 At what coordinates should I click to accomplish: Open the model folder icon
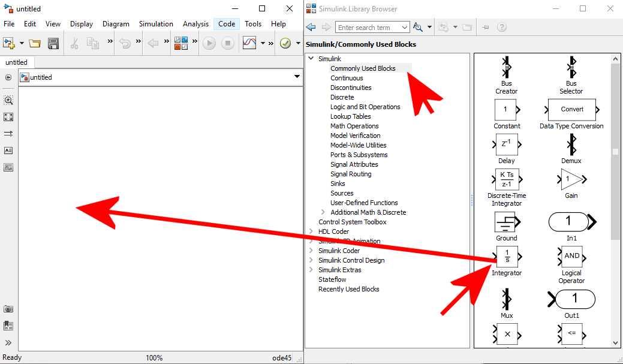click(x=35, y=43)
